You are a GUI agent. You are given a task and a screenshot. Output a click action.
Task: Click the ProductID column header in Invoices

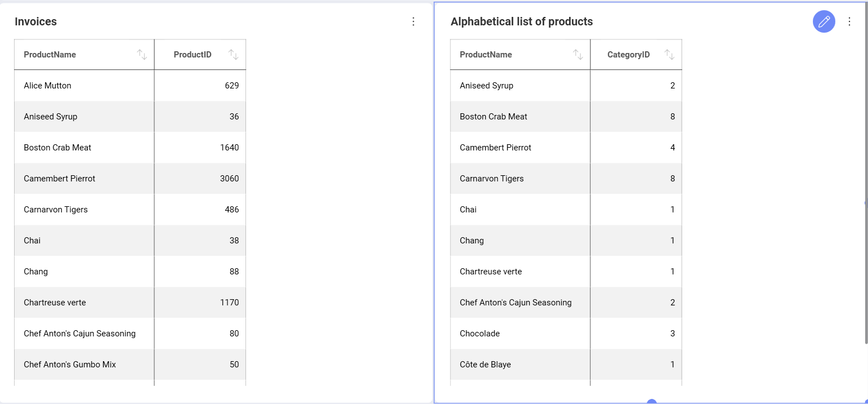193,55
